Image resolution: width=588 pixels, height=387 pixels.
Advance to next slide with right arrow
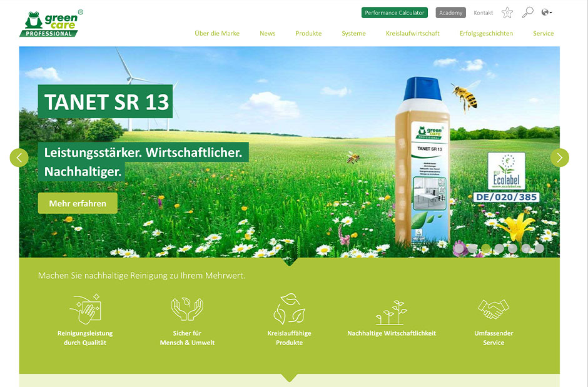point(559,158)
